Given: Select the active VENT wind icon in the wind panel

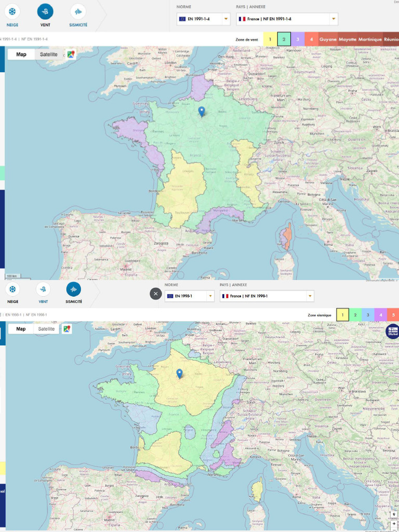Looking at the screenshot, I should click(x=45, y=11).
